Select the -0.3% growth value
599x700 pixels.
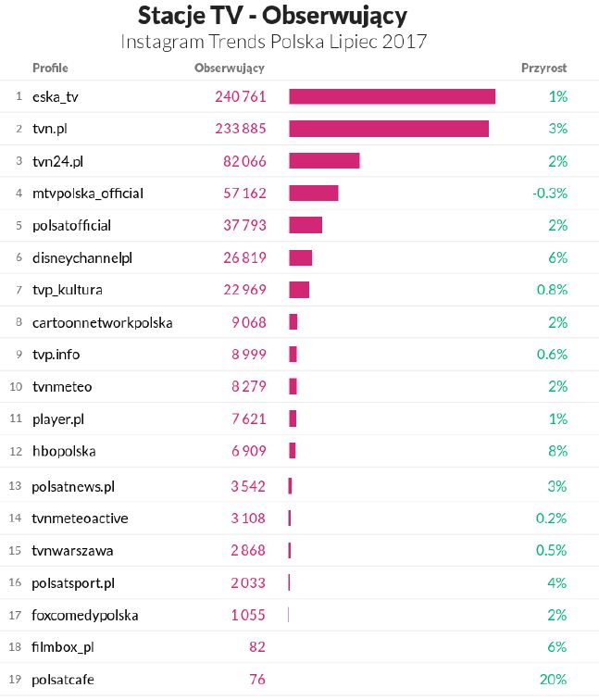(x=549, y=194)
